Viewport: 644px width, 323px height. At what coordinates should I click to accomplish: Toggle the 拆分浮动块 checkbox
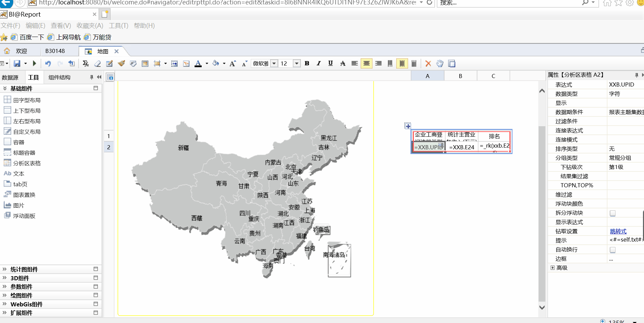pos(612,213)
